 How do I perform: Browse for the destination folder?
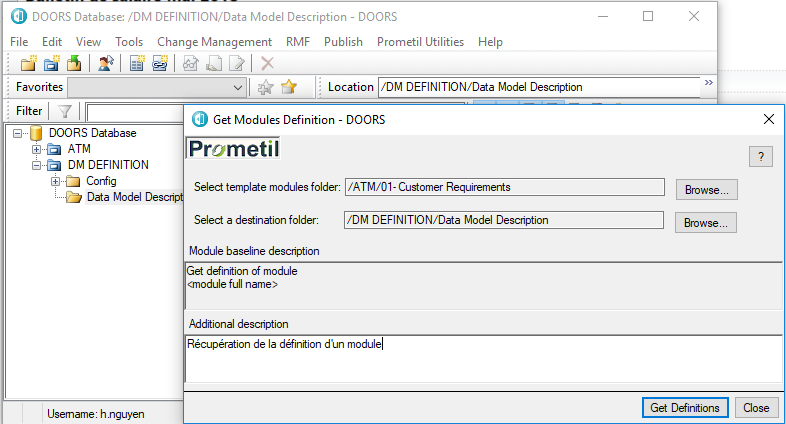(706, 223)
